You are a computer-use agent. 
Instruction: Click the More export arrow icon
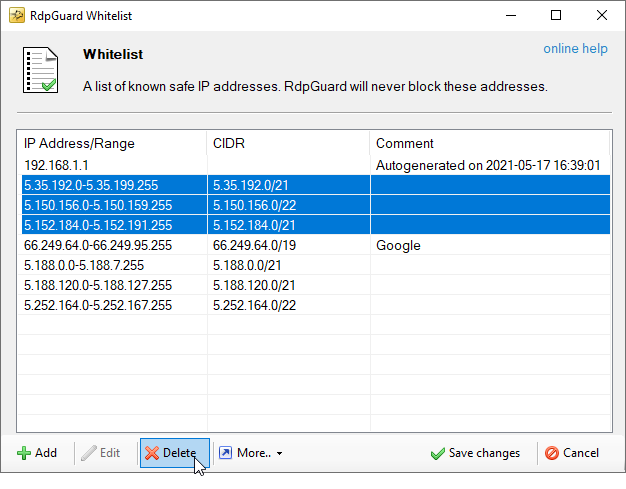point(225,453)
